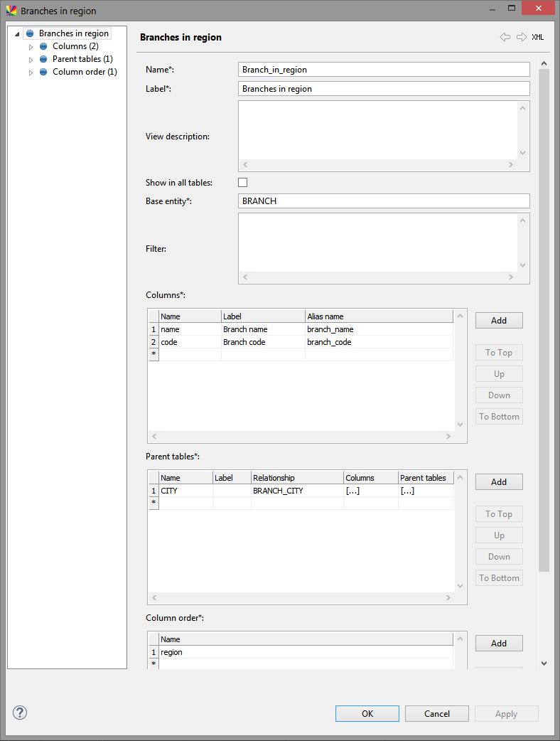
Task: Click the Base entity input field
Action: click(384, 201)
